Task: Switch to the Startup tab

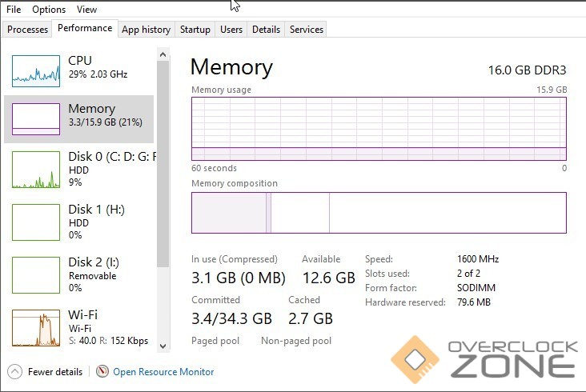Action: (x=195, y=30)
